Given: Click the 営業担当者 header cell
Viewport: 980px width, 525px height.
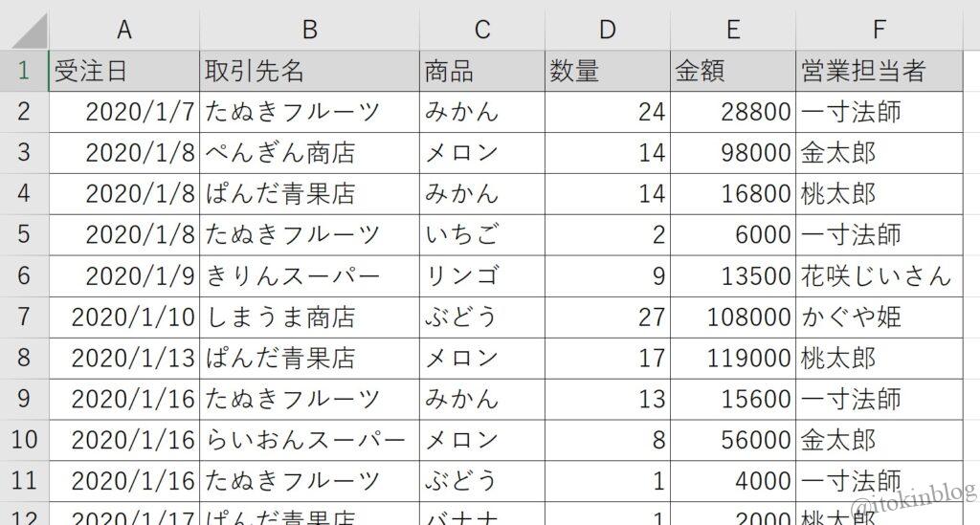Looking at the screenshot, I should (x=879, y=71).
